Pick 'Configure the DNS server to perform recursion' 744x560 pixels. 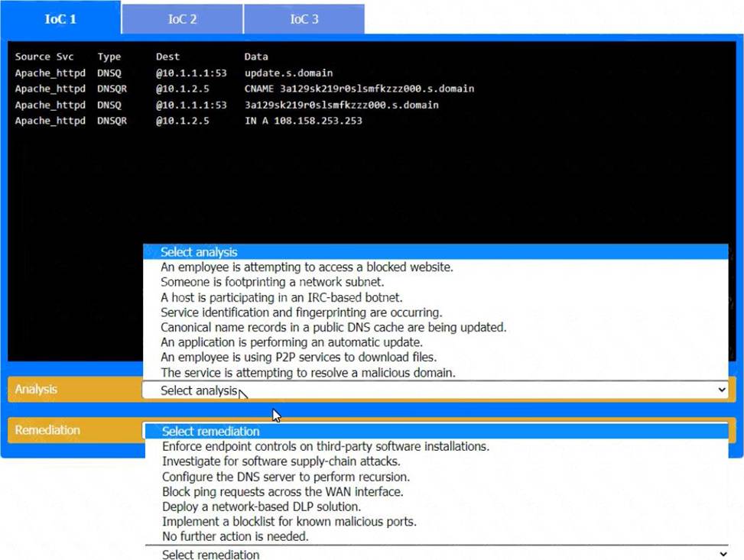point(285,477)
